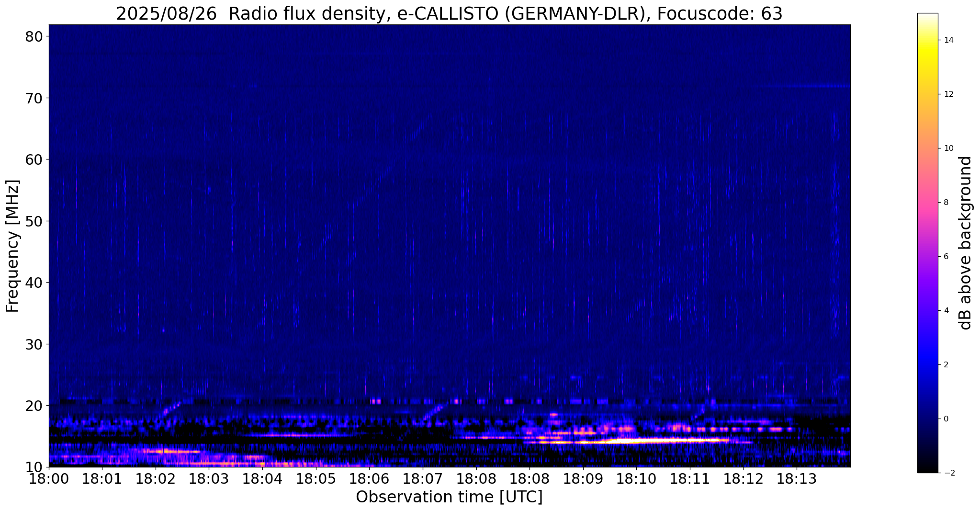Pick the 4 dB colorbar tick label
Image resolution: width=980 pixels, height=511 pixels.
click(x=946, y=311)
